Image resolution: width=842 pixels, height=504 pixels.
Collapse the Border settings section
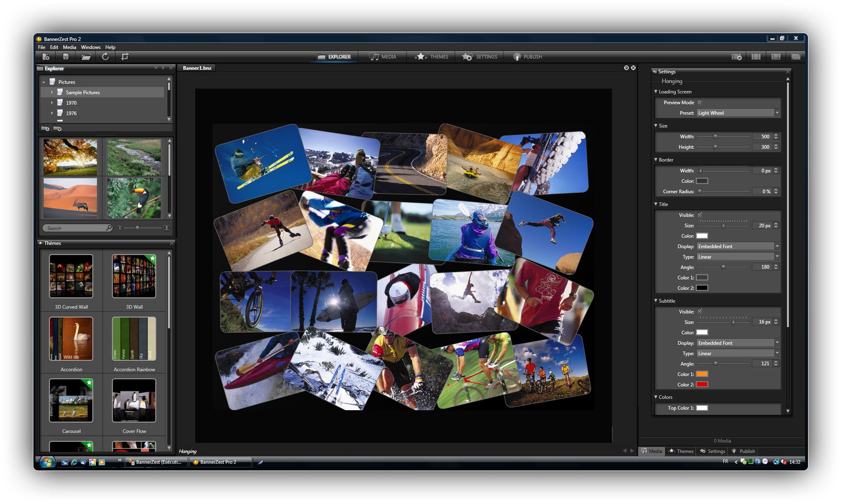tap(656, 160)
